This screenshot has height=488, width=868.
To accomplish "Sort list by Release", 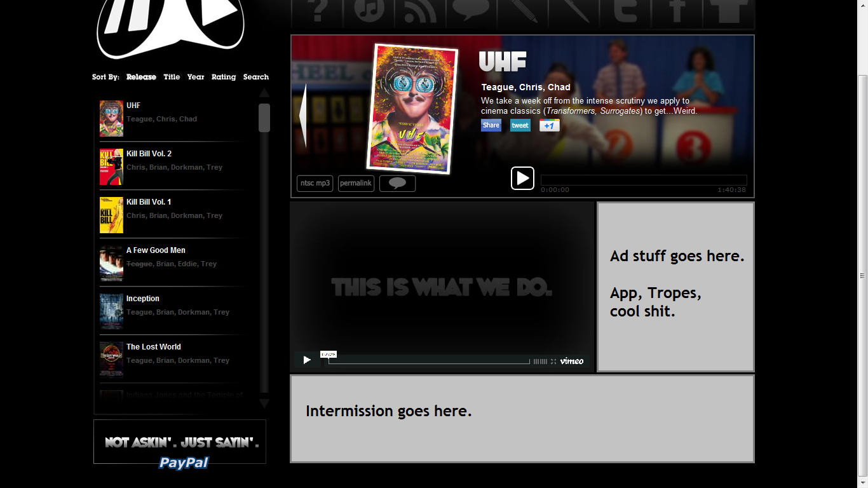I will tap(141, 77).
